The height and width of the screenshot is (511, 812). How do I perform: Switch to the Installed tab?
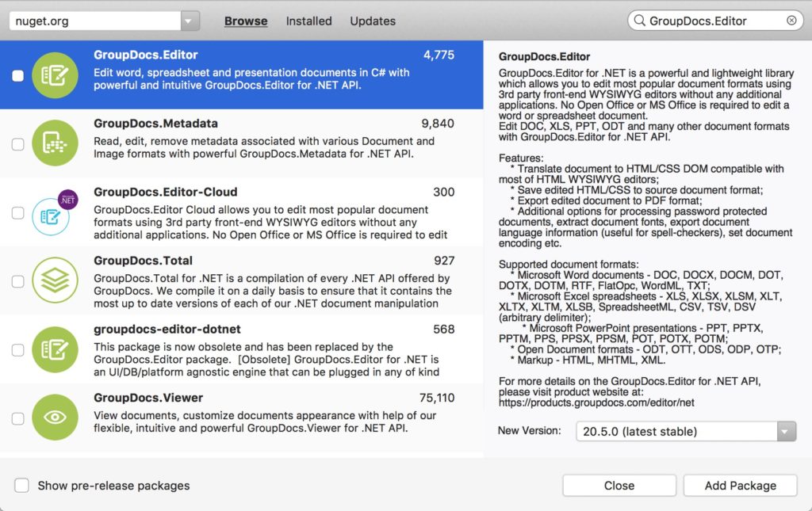coord(308,21)
